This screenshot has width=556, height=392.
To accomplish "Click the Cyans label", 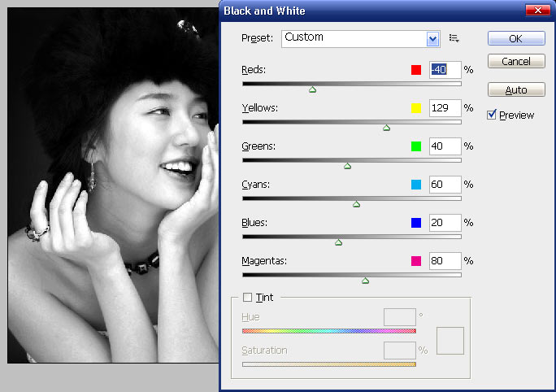I will pos(256,185).
